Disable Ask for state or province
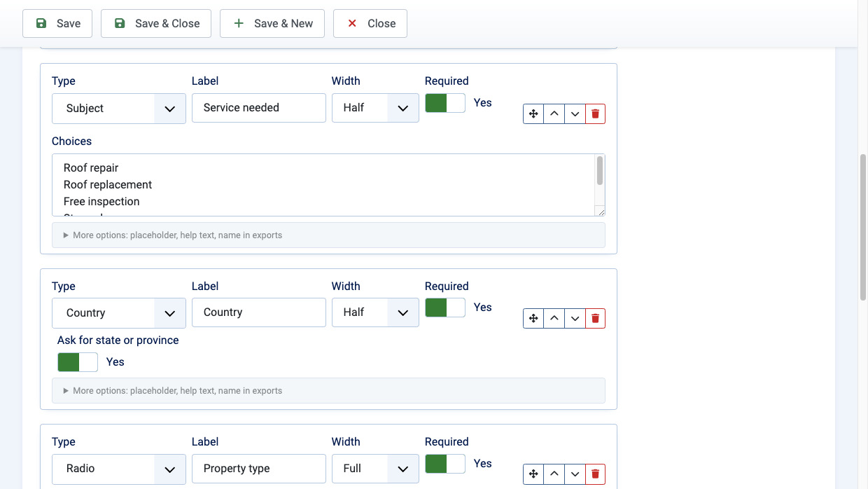The image size is (868, 489). pyautogui.click(x=78, y=361)
